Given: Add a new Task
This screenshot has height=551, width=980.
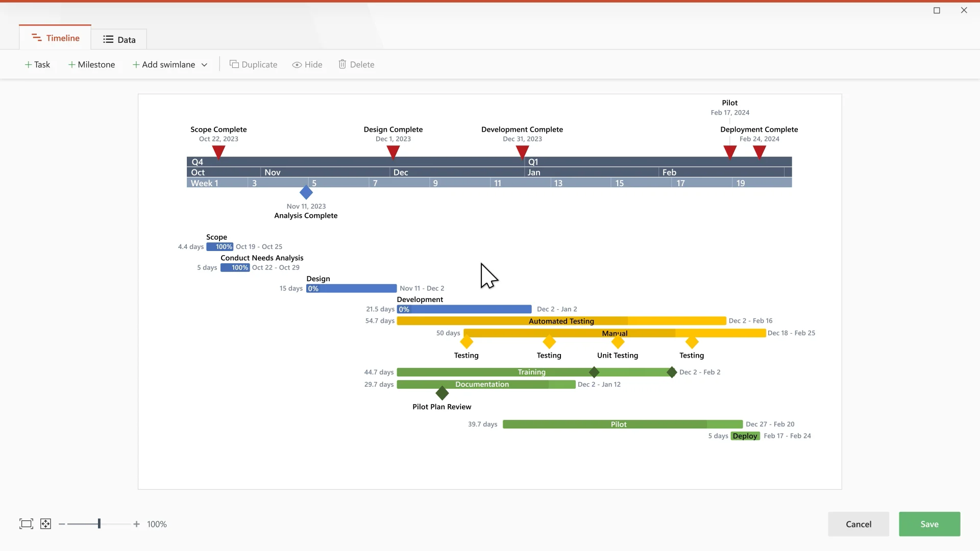Looking at the screenshot, I should coord(37,64).
